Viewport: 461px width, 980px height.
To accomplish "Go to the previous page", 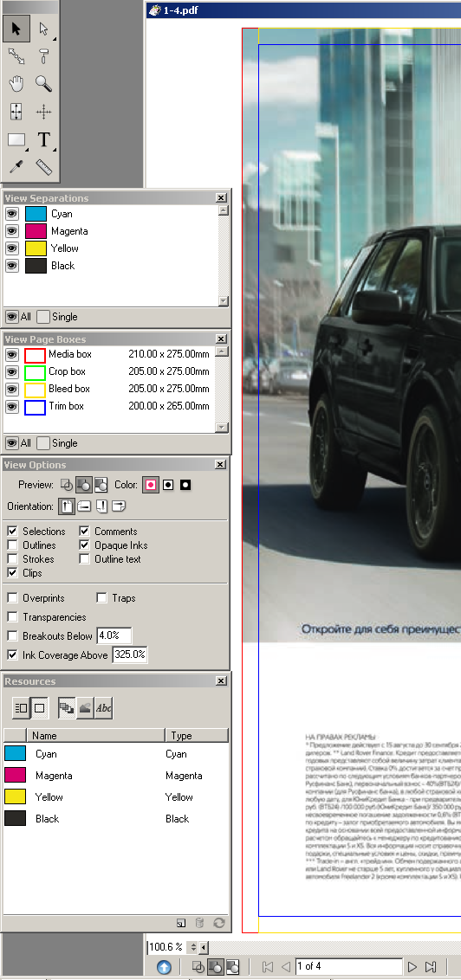I will coord(286,967).
